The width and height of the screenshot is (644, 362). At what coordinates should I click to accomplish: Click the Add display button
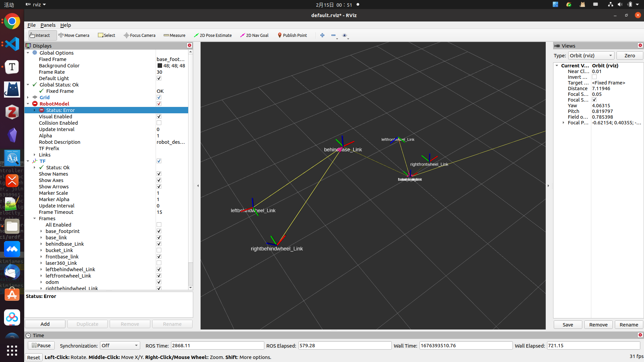coord(45,324)
